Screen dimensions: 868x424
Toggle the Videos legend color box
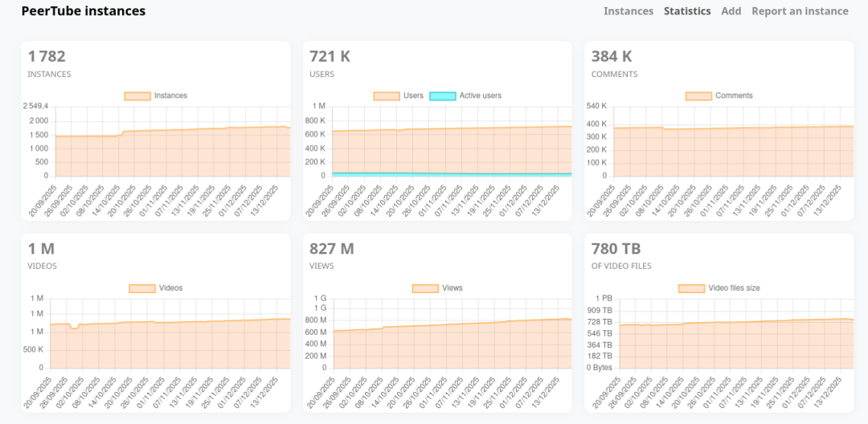coord(142,288)
